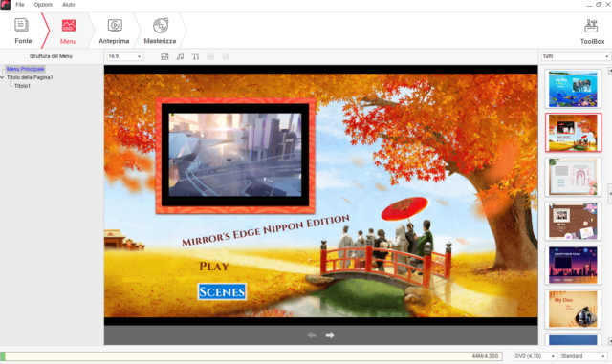Click the selected Scenes menu button
This screenshot has width=612, height=364.
[222, 291]
